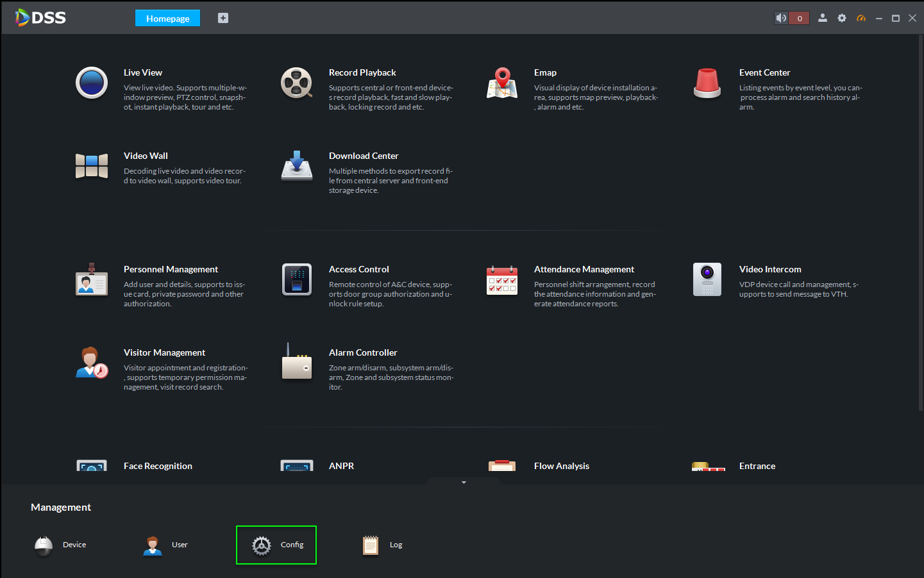Open the Flow Analysis module
The height and width of the screenshot is (578, 924).
click(562, 466)
